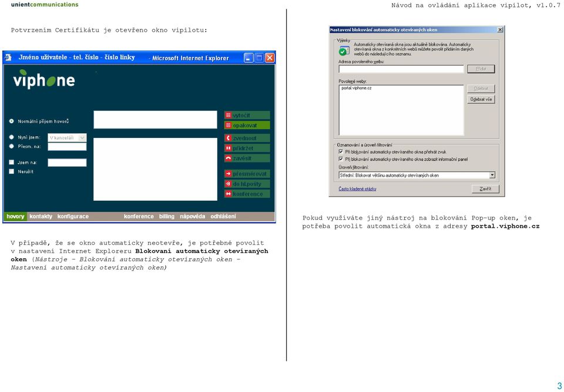Viewport: 564px width, 392px height.
Task: Click the pick-up handset icon beside zvednout
Action: [228, 138]
